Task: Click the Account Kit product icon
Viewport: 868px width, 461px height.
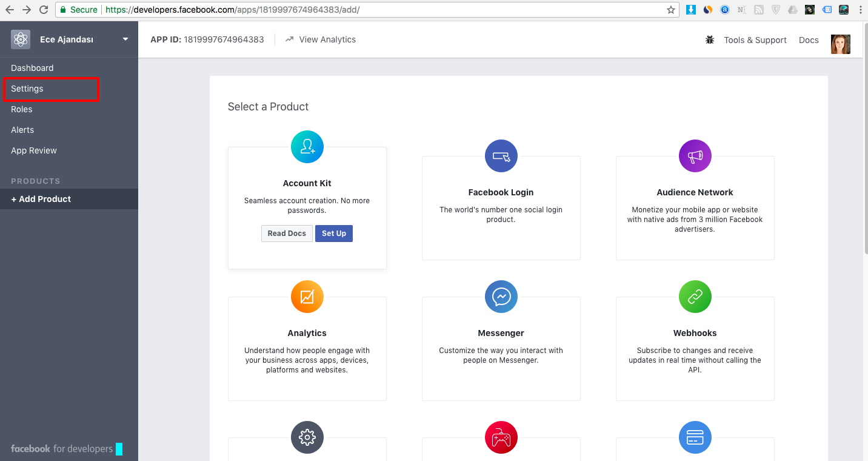Action: pos(307,147)
